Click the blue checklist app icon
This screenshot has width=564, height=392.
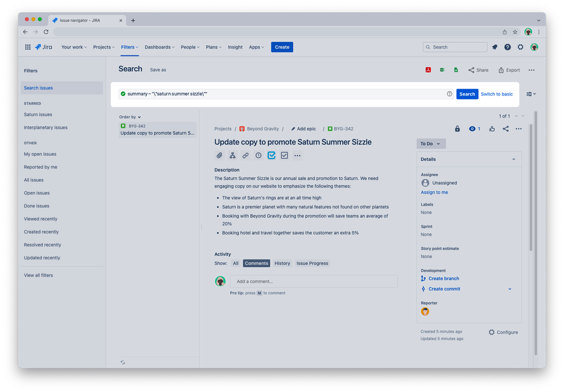[x=272, y=155]
